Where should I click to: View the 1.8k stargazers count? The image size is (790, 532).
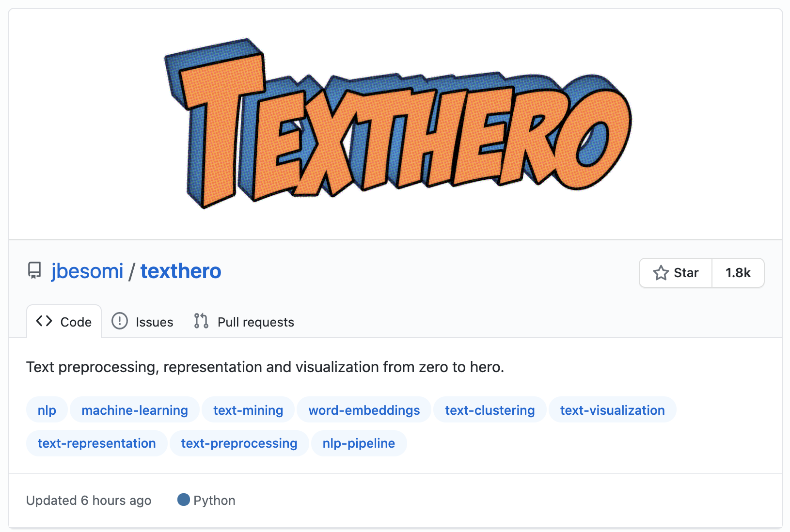(738, 273)
